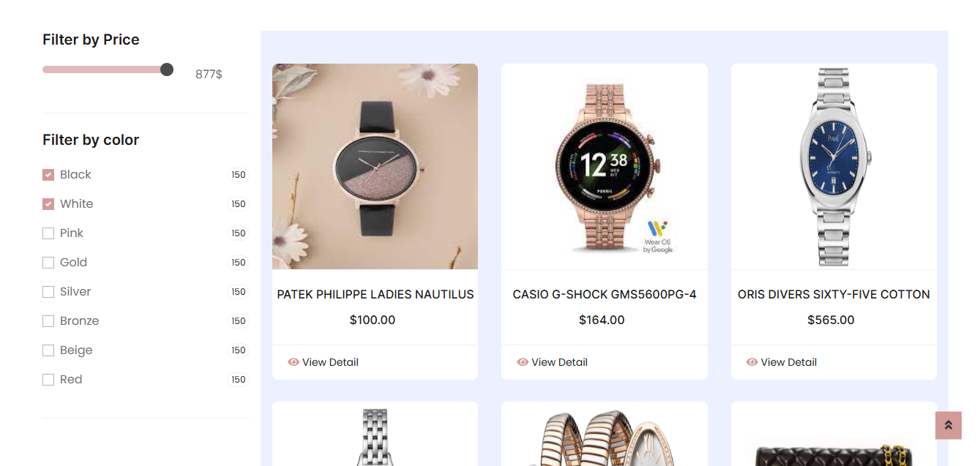980x466 pixels.
Task: Click the eye icon under Patek Philippe watch
Action: click(x=293, y=362)
